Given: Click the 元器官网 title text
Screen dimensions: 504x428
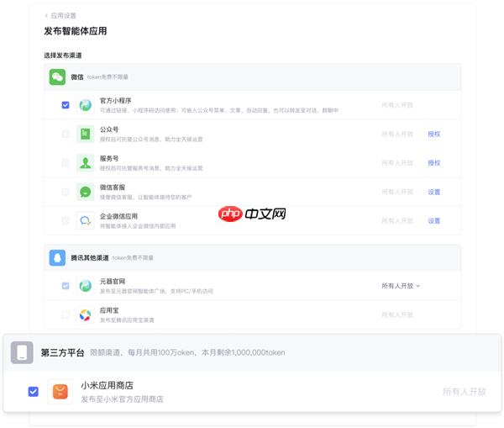Looking at the screenshot, I should tap(113, 281).
